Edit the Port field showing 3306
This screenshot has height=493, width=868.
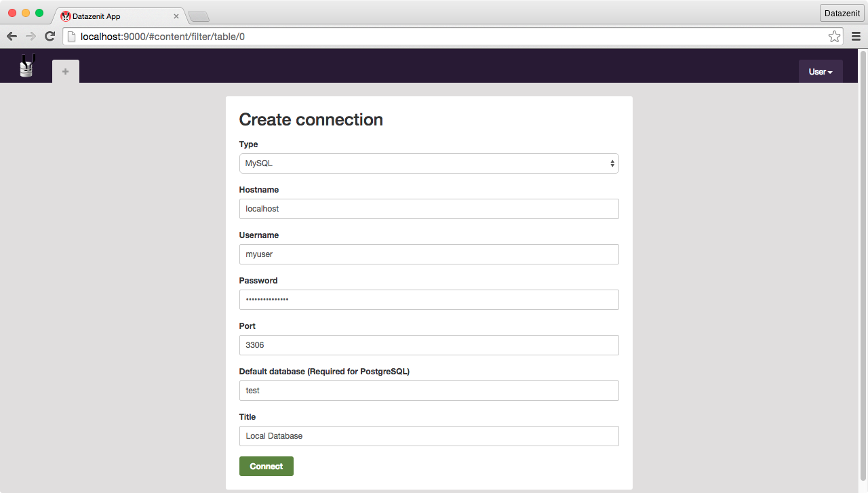[429, 345]
